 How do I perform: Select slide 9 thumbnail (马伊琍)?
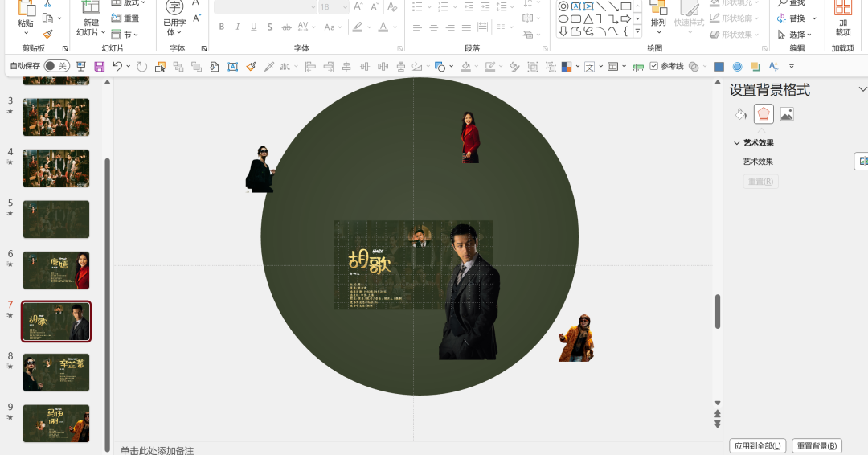56,423
